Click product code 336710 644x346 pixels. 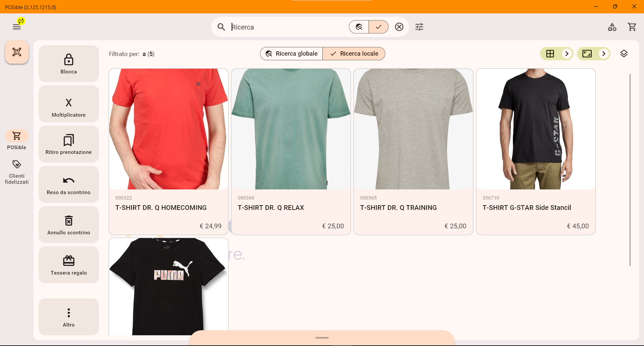click(x=491, y=198)
